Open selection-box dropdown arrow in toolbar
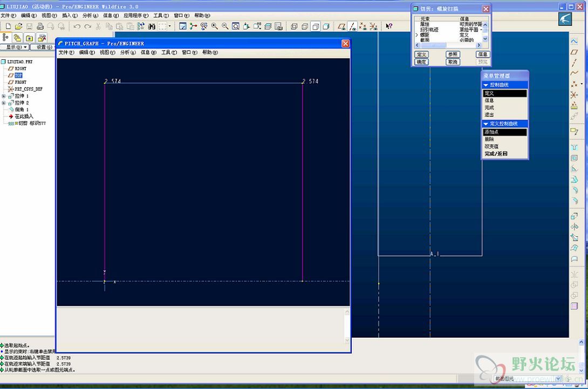The image size is (588, 389). 169,26
